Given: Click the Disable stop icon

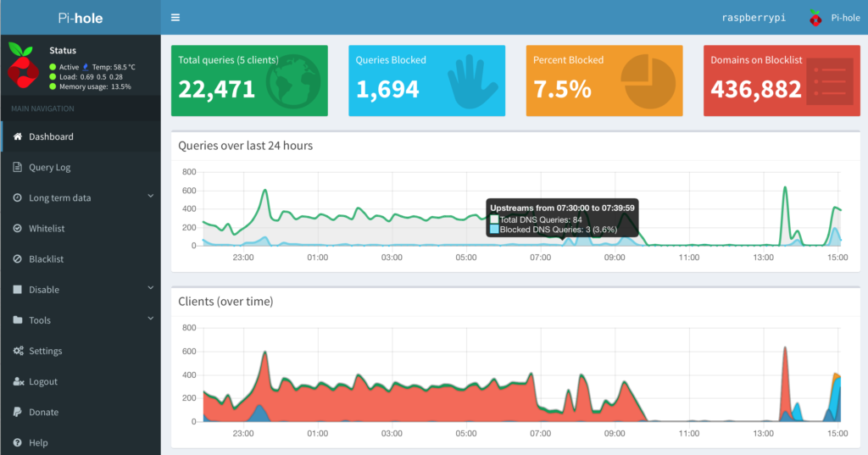Looking at the screenshot, I should coord(18,290).
